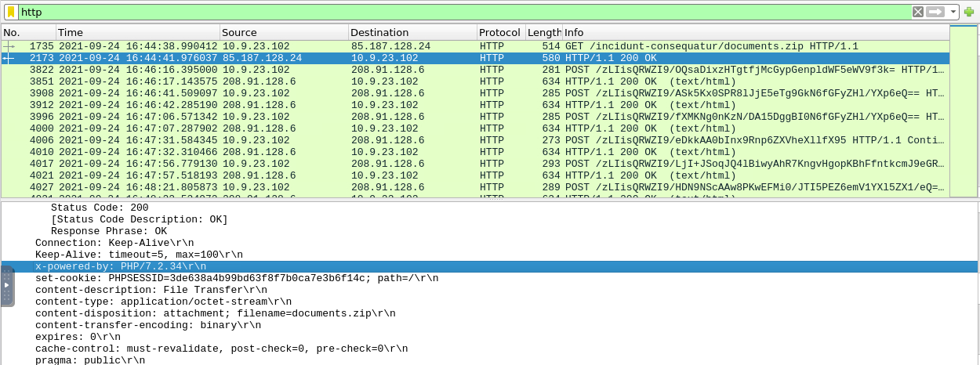Screen dimensions: 980x365
Task: Click the Info column header
Action: click(x=756, y=32)
